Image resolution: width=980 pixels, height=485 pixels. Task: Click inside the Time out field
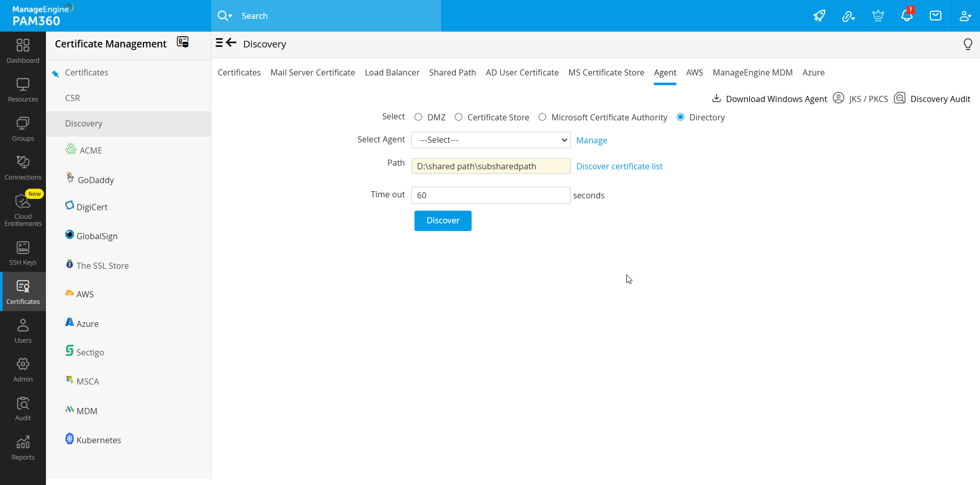pos(490,195)
